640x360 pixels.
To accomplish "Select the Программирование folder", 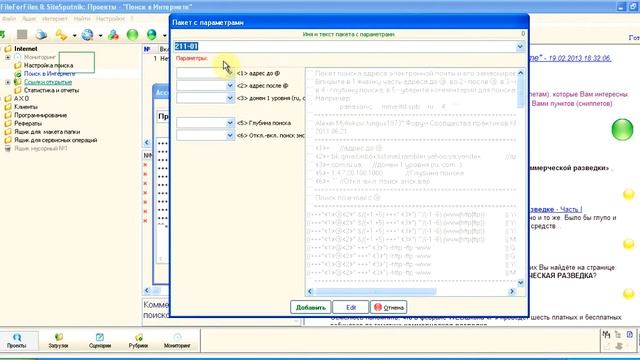I will (40, 115).
